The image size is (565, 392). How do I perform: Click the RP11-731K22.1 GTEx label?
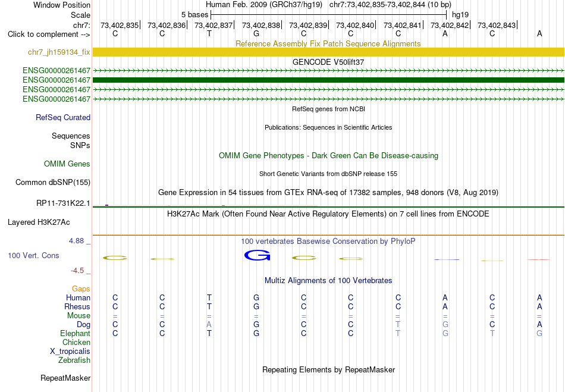(63, 203)
